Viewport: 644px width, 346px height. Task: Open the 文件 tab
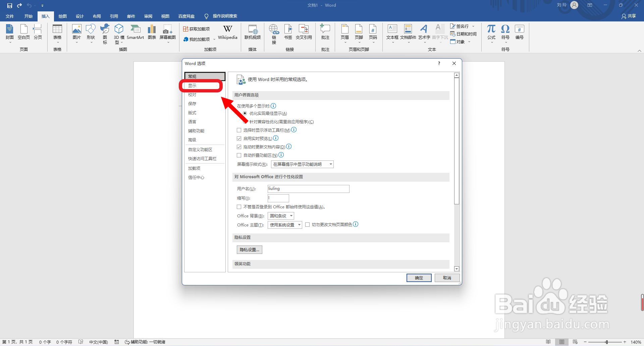point(10,16)
